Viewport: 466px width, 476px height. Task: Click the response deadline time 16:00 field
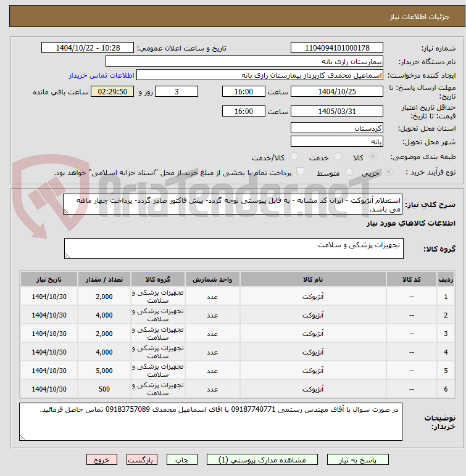pos(243,91)
